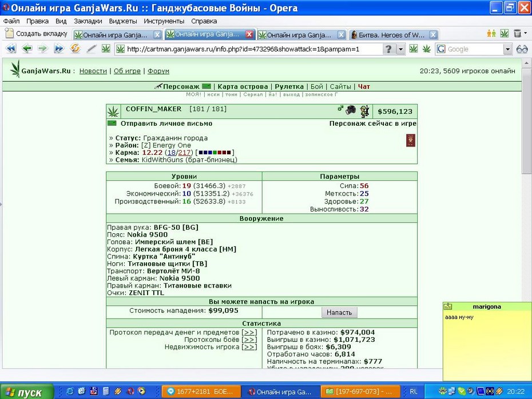Open the closed tabs trash icon

point(517,33)
